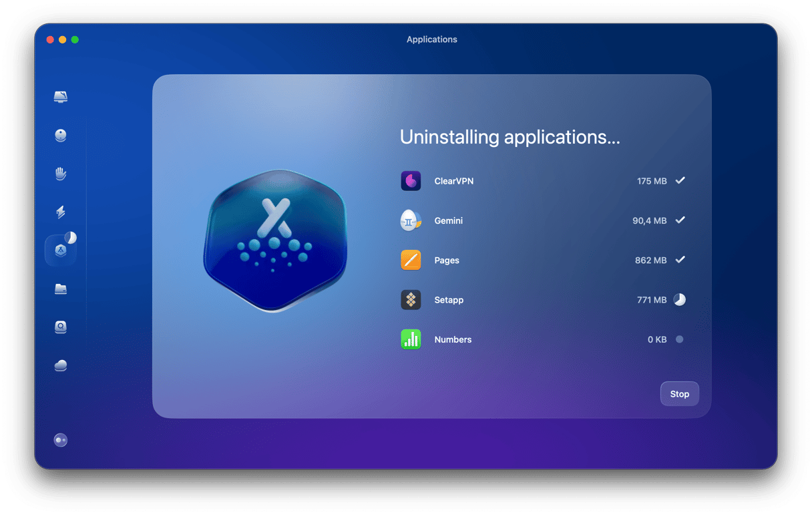Open the assistant icon in the sidebar's bottom corner
The image size is (812, 515).
coord(61,440)
